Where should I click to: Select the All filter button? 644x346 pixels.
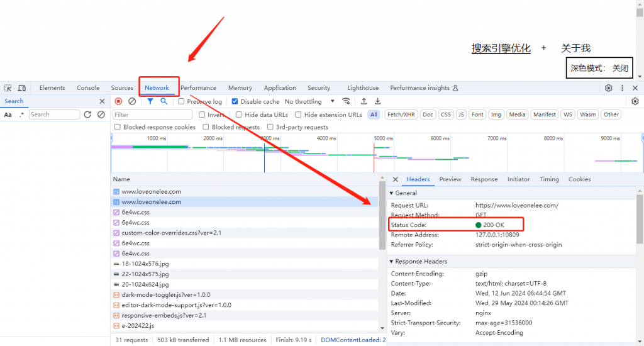[x=374, y=114]
